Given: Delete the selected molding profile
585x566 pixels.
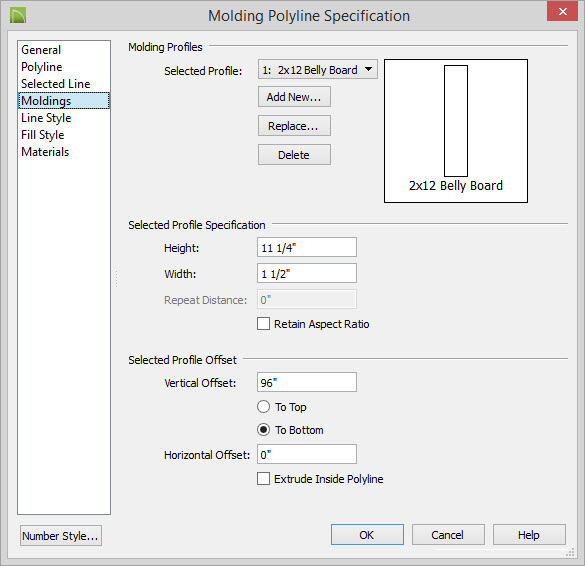Looking at the screenshot, I should coord(294,155).
